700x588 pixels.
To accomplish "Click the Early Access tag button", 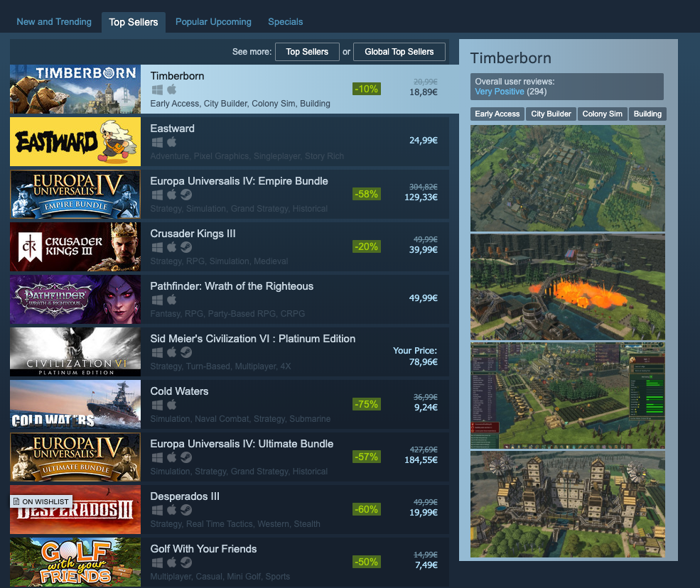I will [x=497, y=114].
